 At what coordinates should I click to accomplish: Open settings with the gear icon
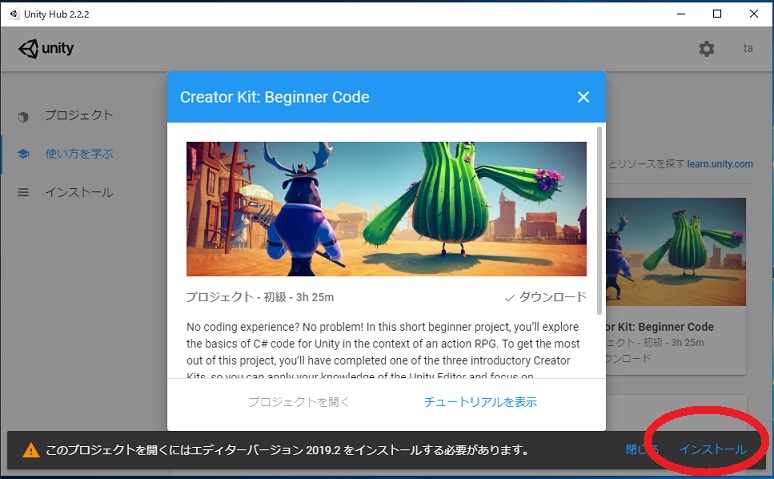706,48
